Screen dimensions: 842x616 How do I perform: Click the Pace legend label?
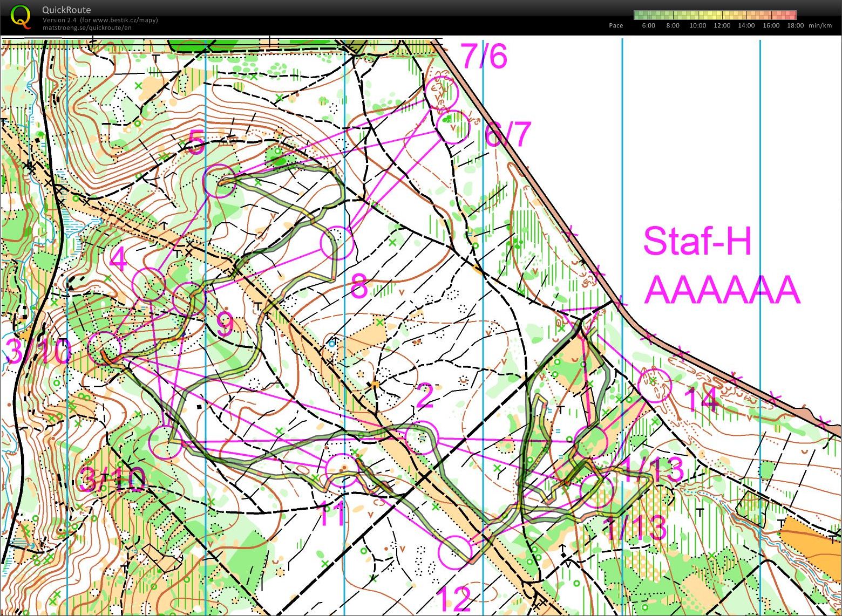[616, 25]
